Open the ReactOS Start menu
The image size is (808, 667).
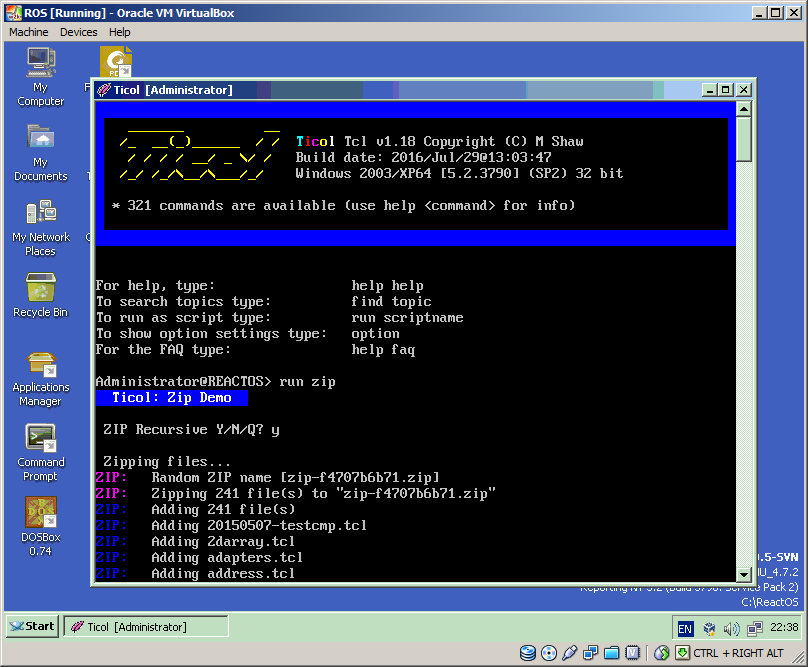(x=32, y=626)
